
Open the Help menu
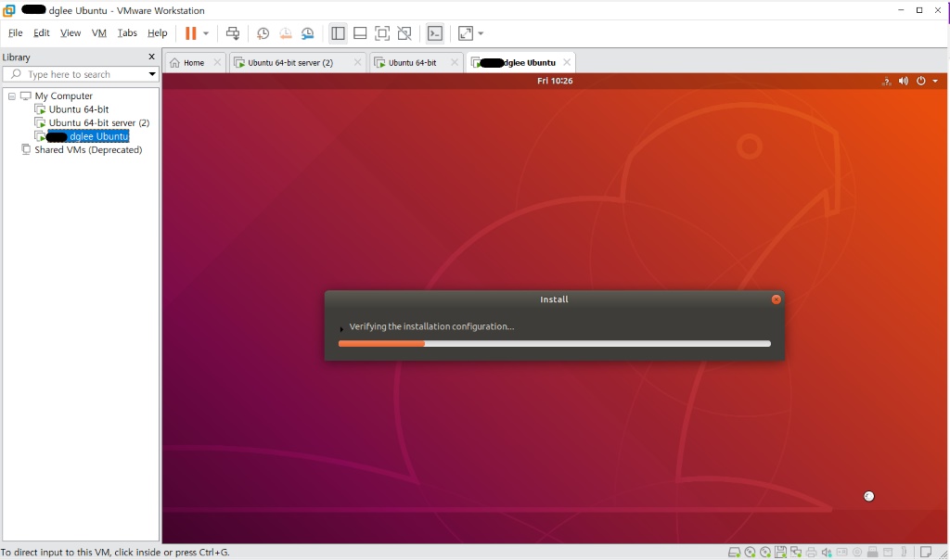(157, 32)
